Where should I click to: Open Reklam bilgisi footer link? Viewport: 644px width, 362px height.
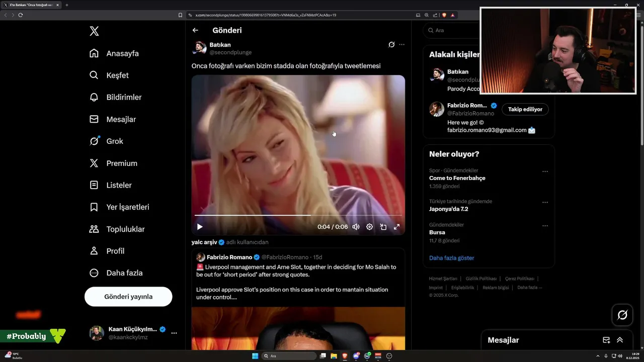[x=496, y=288]
